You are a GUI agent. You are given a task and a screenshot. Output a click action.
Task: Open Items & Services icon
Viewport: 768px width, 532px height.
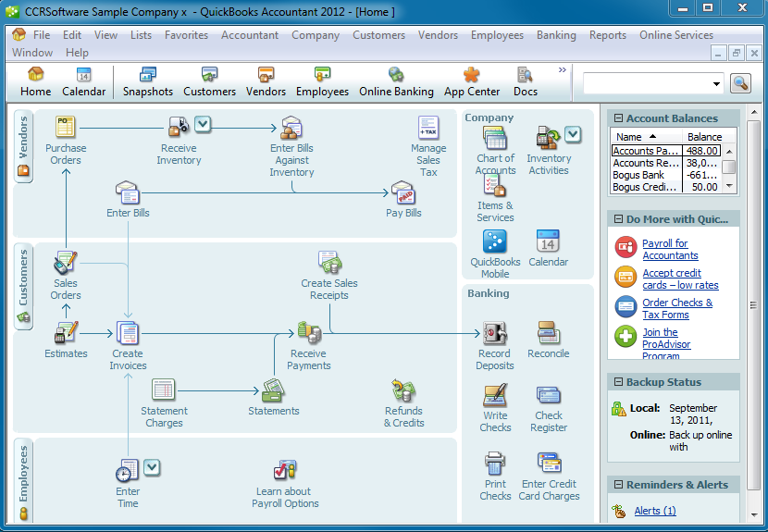[495, 186]
